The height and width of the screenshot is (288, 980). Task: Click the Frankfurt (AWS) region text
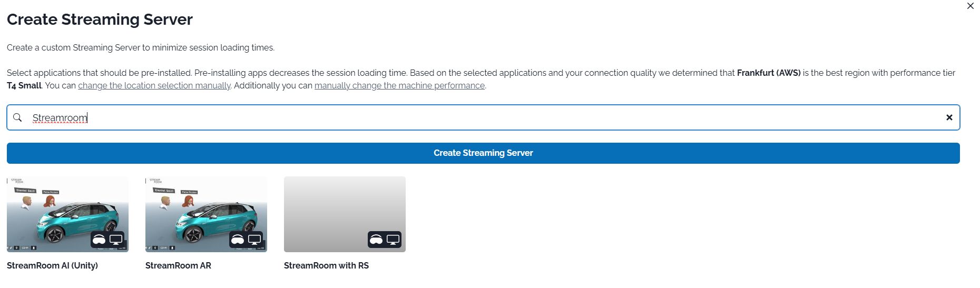click(769, 73)
